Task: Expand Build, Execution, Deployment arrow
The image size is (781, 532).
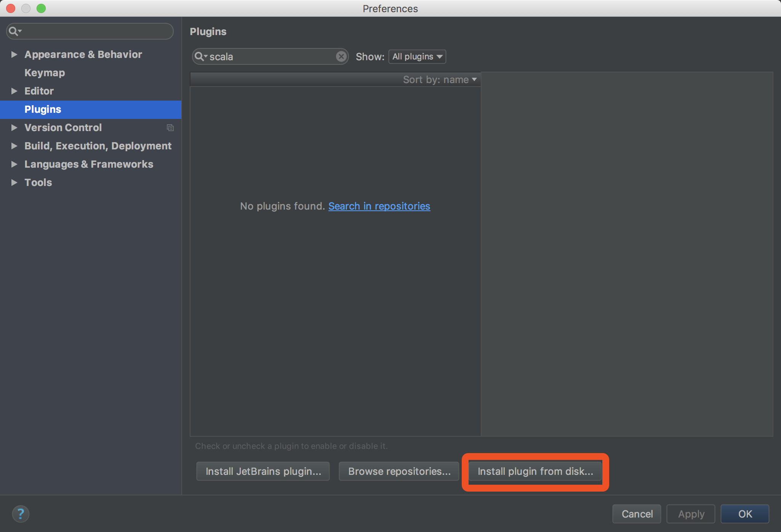Action: (14, 146)
